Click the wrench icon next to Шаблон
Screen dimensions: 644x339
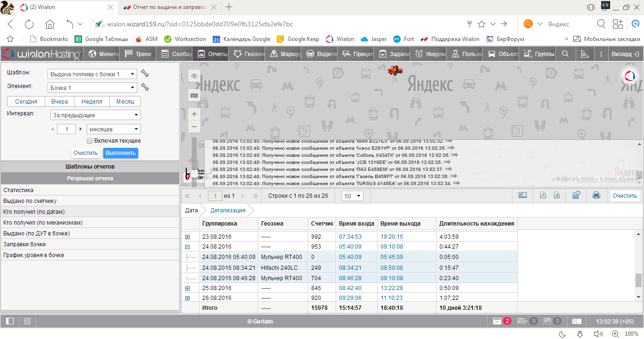coord(145,73)
